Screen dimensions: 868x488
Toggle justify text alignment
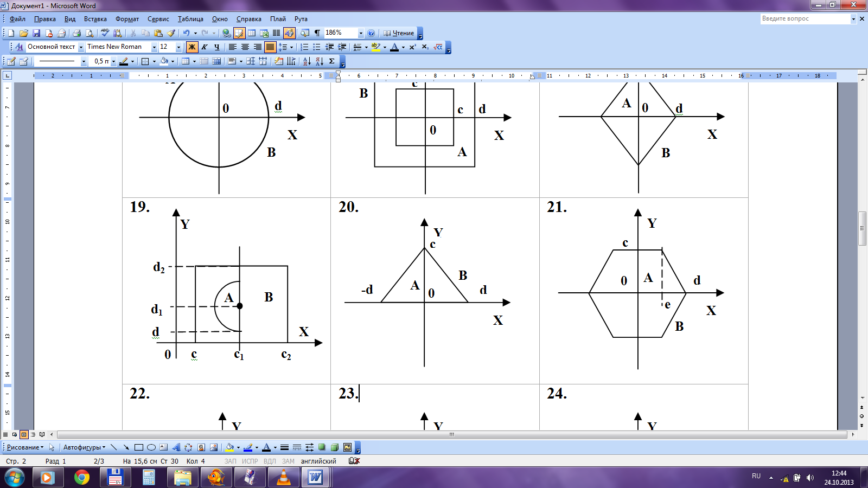[x=270, y=47]
